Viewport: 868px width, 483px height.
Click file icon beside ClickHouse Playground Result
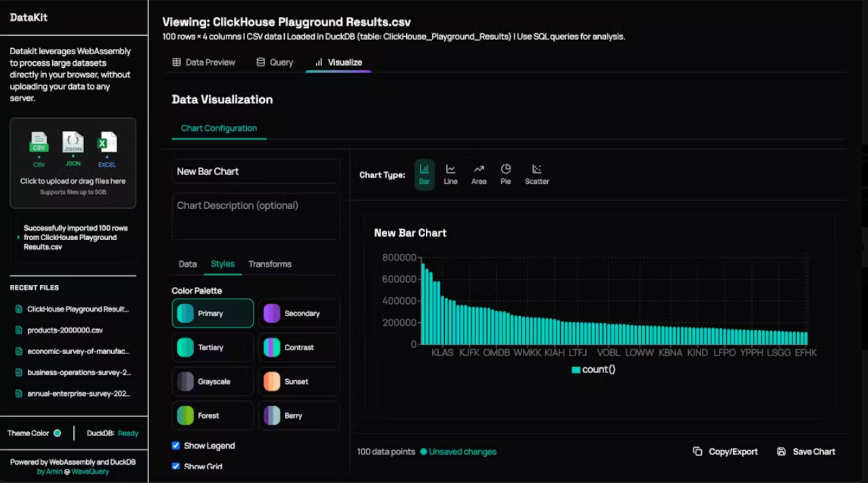(x=19, y=309)
